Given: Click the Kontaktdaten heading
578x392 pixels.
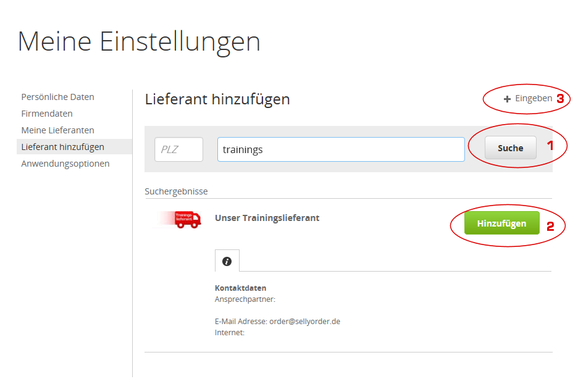Looking at the screenshot, I should [x=240, y=288].
